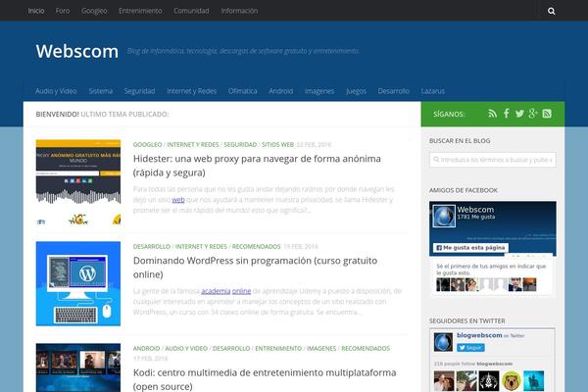588x392 pixels.
Task: Click the Seguir Twitter follow button
Action: coord(470,348)
